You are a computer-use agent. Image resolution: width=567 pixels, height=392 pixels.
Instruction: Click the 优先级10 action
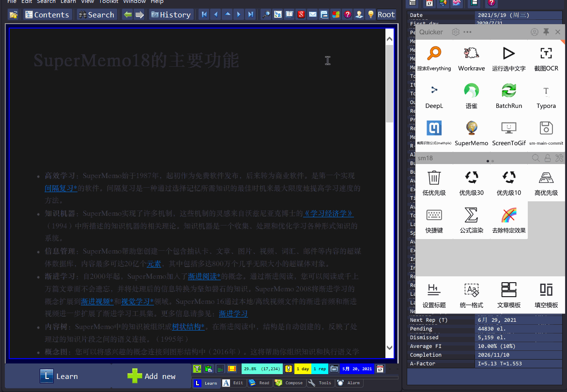[509, 183]
